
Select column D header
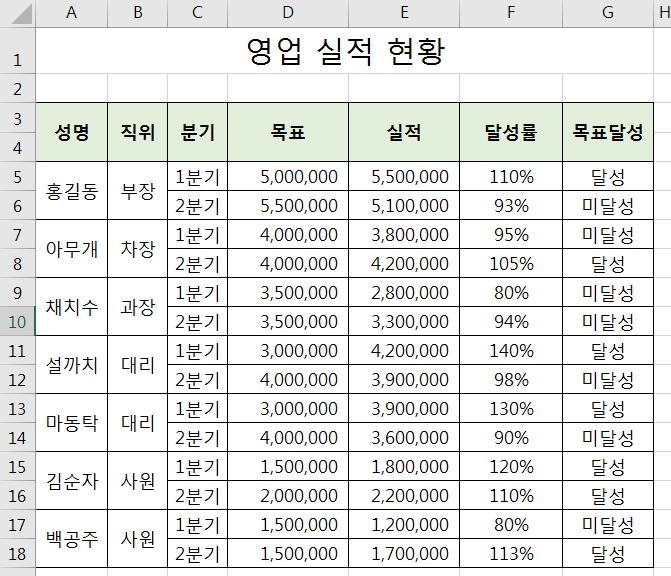pyautogui.click(x=288, y=13)
